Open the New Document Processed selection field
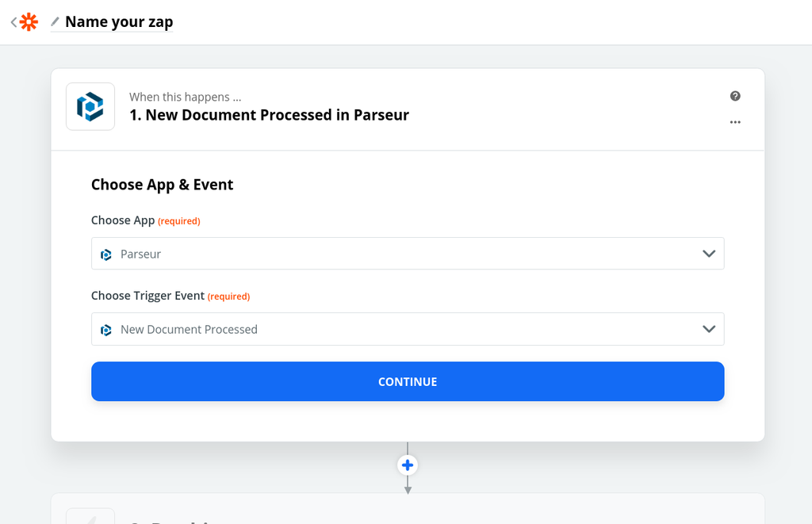The image size is (812, 524). tap(396, 329)
